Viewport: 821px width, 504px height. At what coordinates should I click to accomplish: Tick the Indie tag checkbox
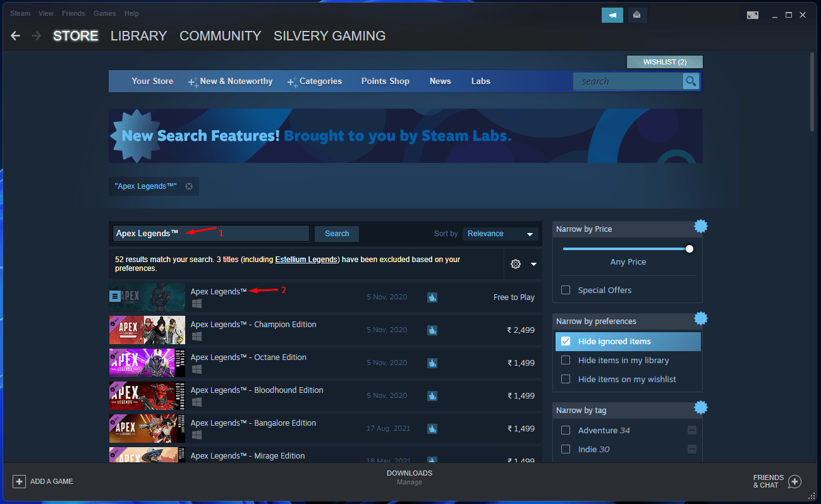pyautogui.click(x=566, y=449)
